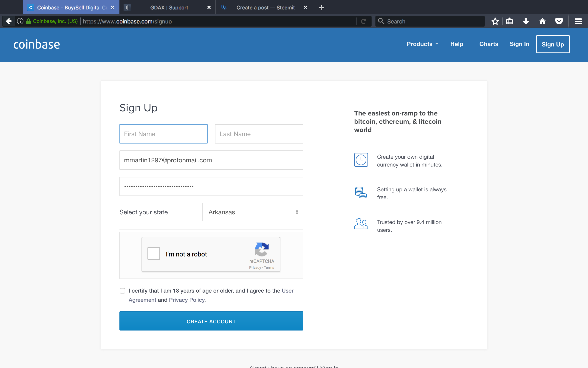Screen dimensions: 588x368
Task: Click the green secure padlock icon
Action: point(28,21)
